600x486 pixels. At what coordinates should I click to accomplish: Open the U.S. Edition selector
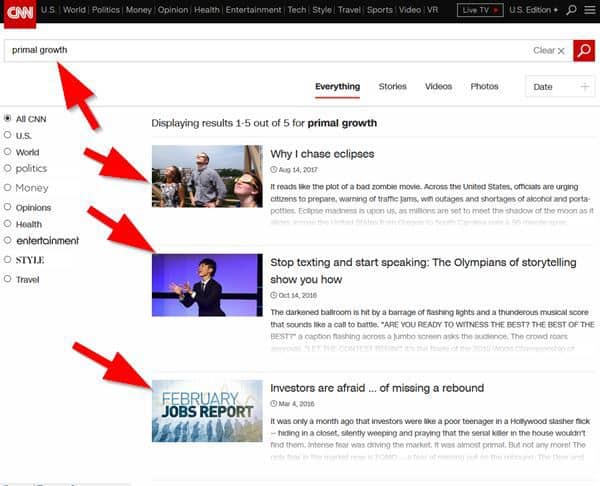coord(533,10)
